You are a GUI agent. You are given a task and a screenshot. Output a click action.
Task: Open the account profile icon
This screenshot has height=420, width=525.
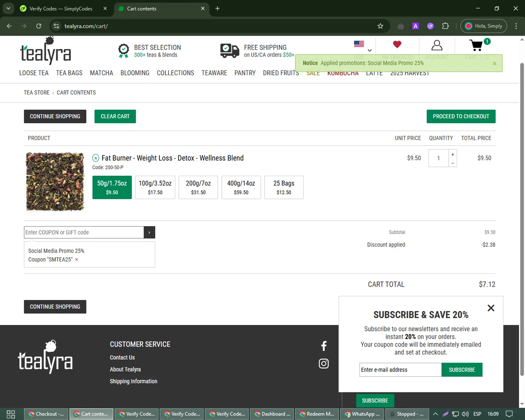click(437, 45)
